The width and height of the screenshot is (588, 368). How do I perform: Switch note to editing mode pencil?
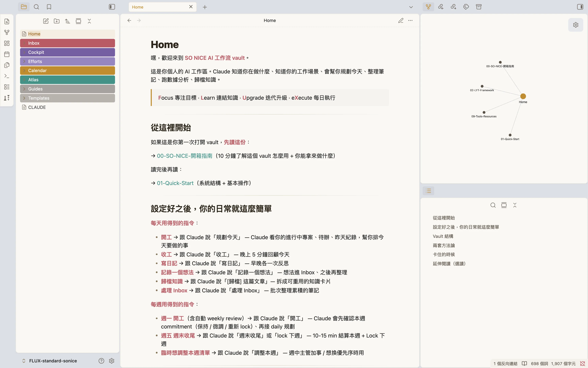click(401, 20)
